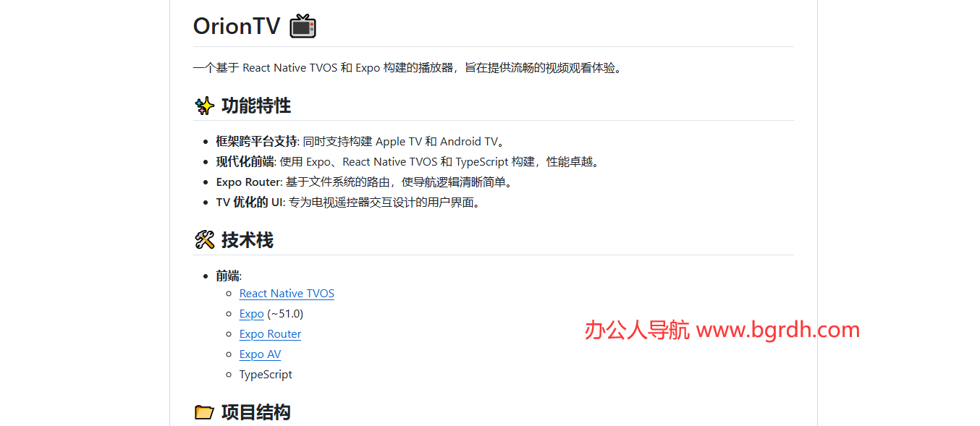980x426 pixels.
Task: Click the OrionTV page title
Action: point(237,25)
